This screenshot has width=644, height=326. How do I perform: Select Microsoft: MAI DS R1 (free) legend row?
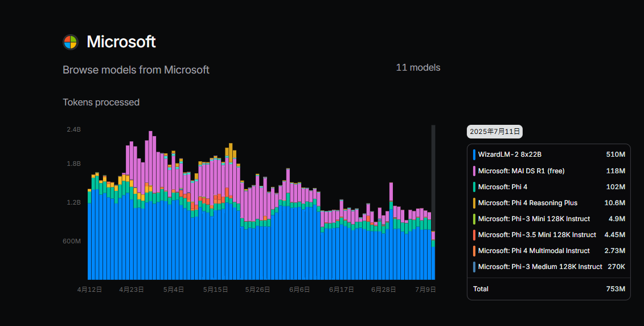[x=549, y=170]
